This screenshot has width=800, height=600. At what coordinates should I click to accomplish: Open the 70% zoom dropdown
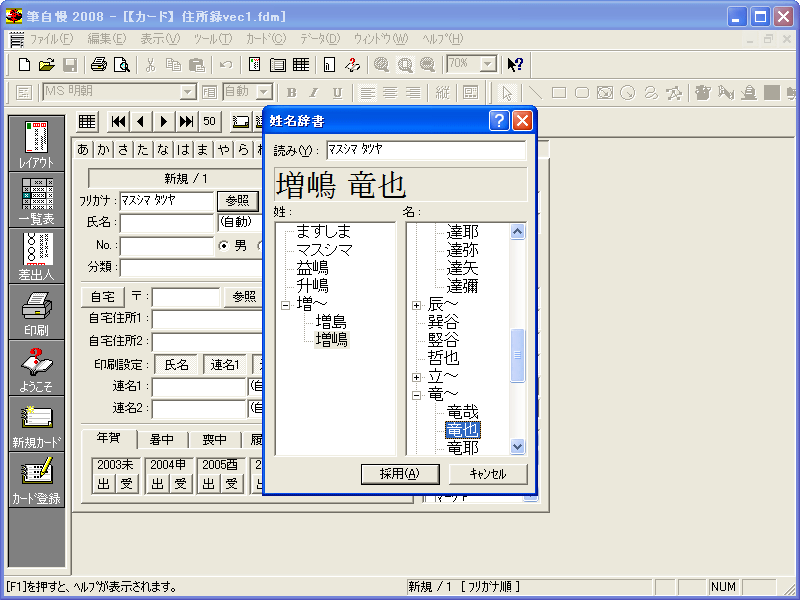click(x=488, y=64)
